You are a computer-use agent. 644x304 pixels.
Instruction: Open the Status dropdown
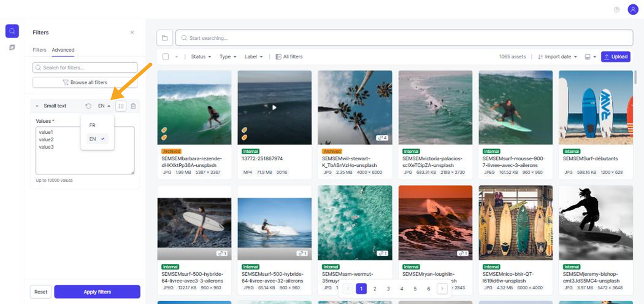[201, 57]
